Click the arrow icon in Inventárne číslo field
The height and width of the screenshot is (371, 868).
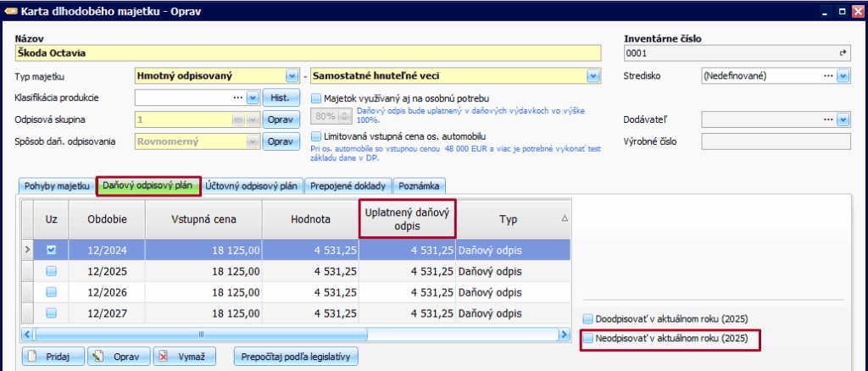(843, 53)
